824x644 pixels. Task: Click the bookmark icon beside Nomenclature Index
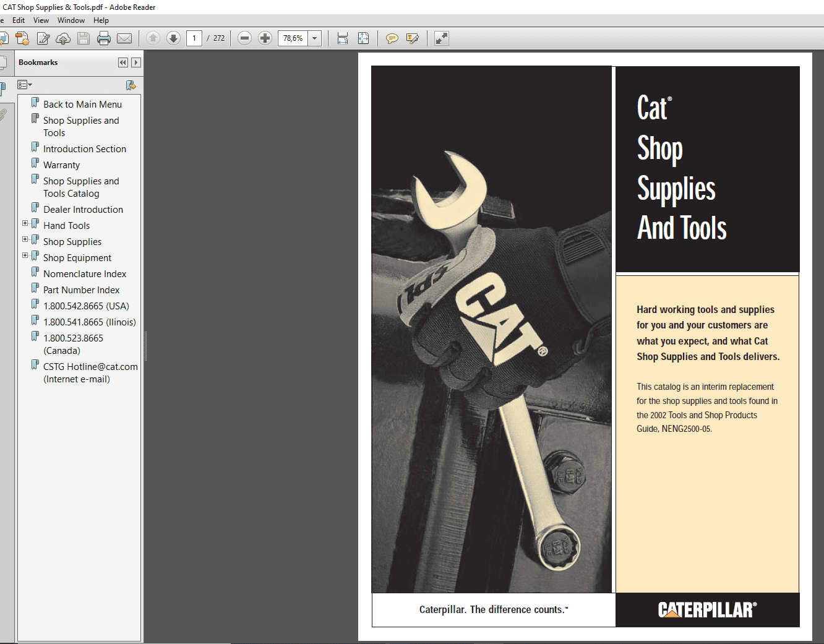pyautogui.click(x=35, y=272)
